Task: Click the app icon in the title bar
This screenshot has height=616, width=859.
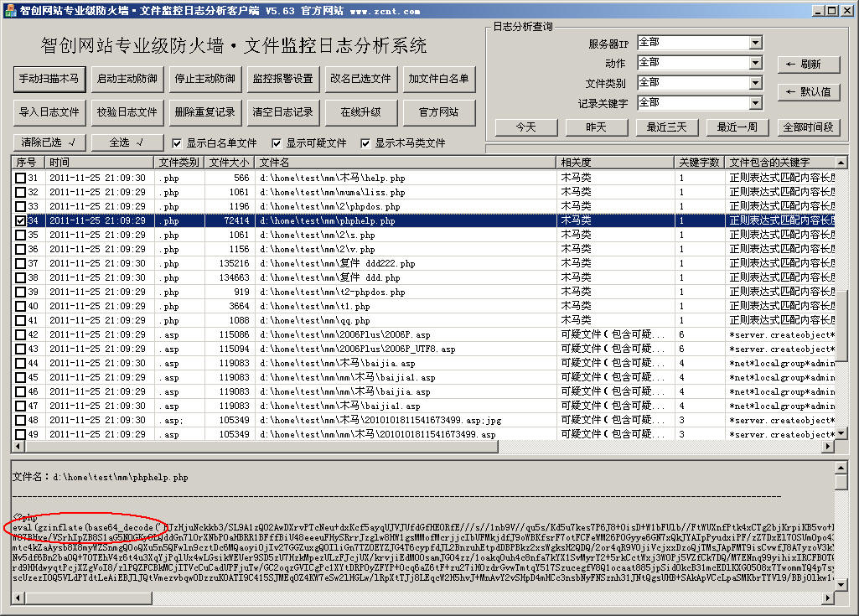Action: click(x=9, y=10)
